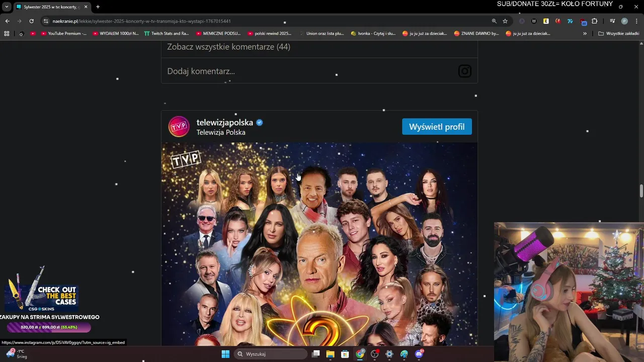Go back using the browser back arrow
This screenshot has width=644, height=362.
[7, 21]
